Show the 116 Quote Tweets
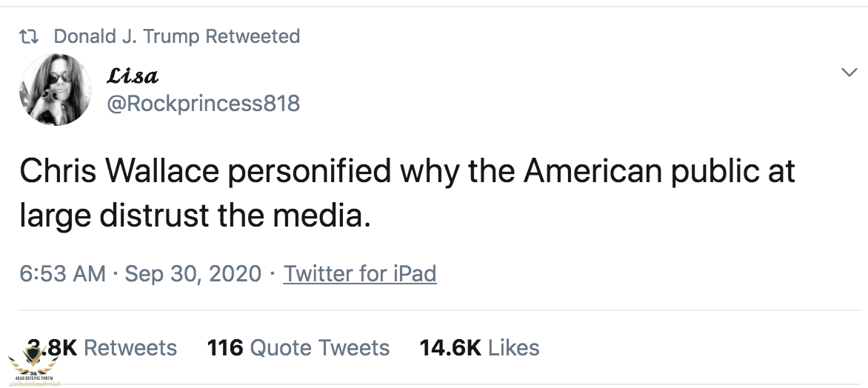The width and height of the screenshot is (868, 388). [x=298, y=348]
